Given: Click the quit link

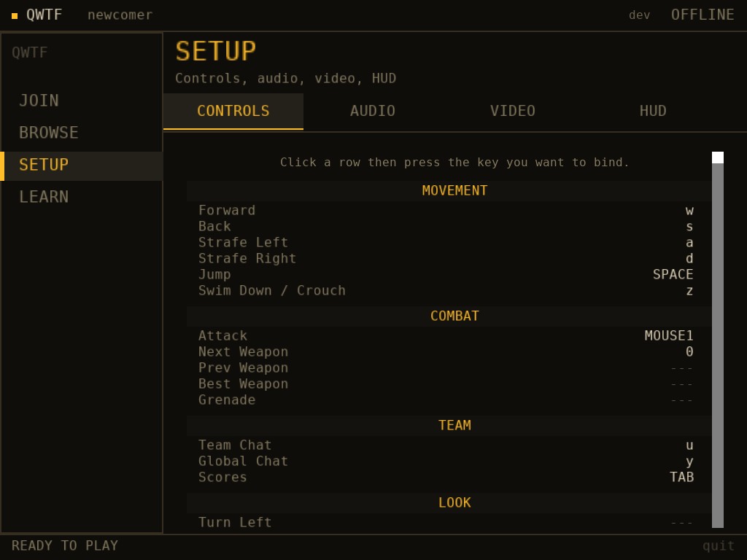Looking at the screenshot, I should click(x=719, y=545).
